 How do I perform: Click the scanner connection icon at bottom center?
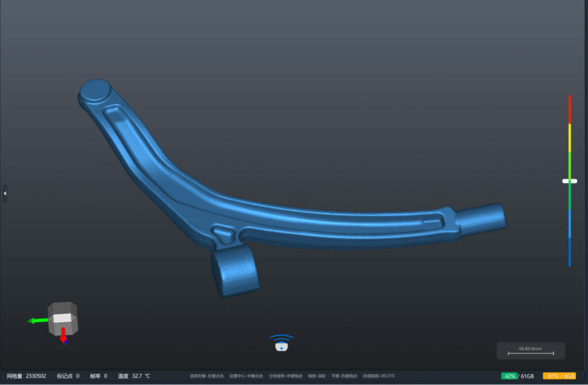click(x=281, y=343)
